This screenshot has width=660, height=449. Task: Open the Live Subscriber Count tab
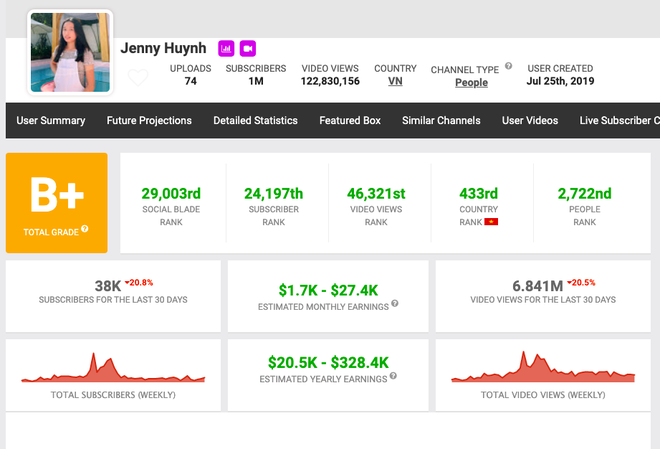[x=619, y=120]
